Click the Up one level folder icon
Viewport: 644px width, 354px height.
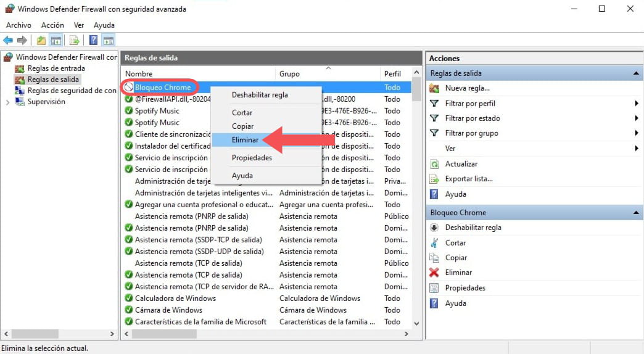click(41, 40)
